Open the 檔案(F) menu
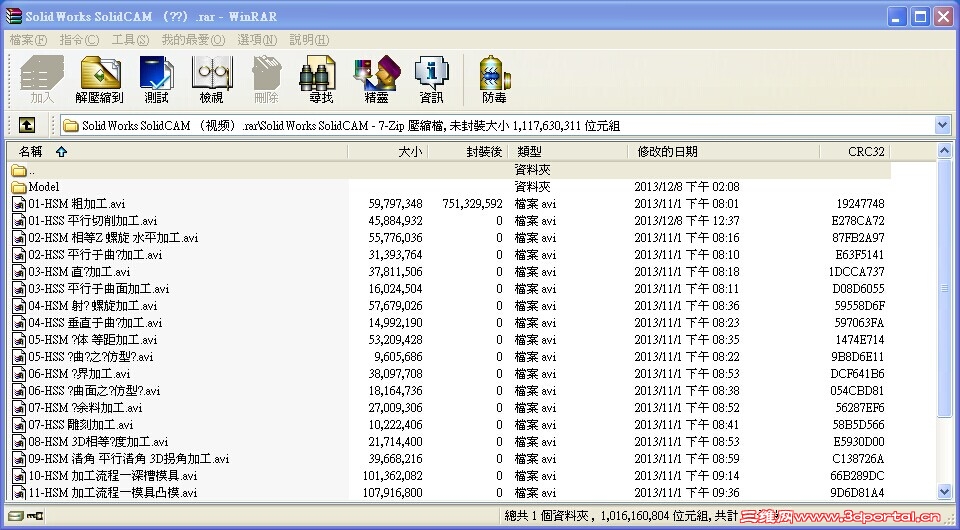The height and width of the screenshot is (530, 960). pos(28,40)
